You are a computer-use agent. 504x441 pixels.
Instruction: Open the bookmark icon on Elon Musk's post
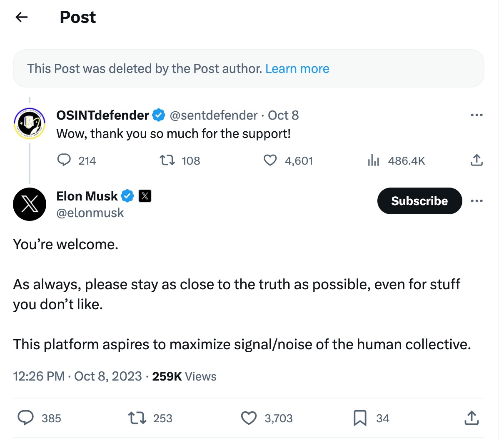(x=360, y=418)
